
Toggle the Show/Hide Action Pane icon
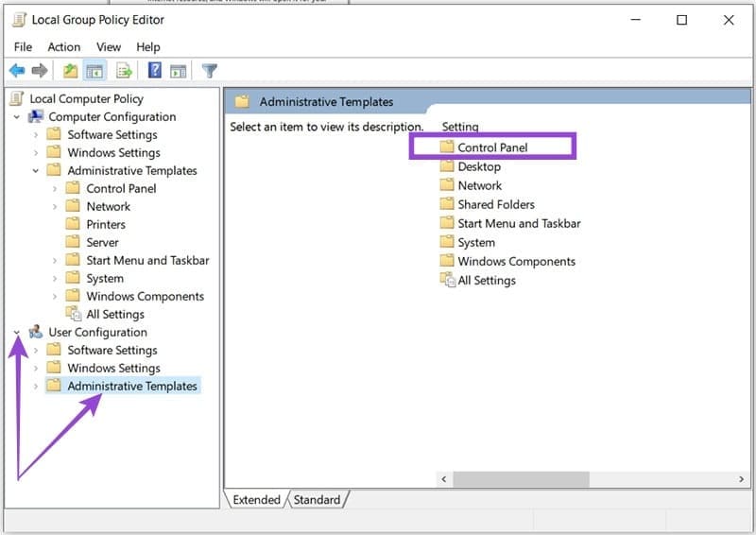pos(178,72)
